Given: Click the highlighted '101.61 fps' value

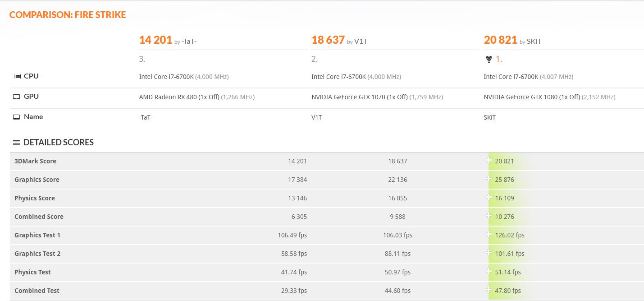Looking at the screenshot, I should (x=510, y=254).
